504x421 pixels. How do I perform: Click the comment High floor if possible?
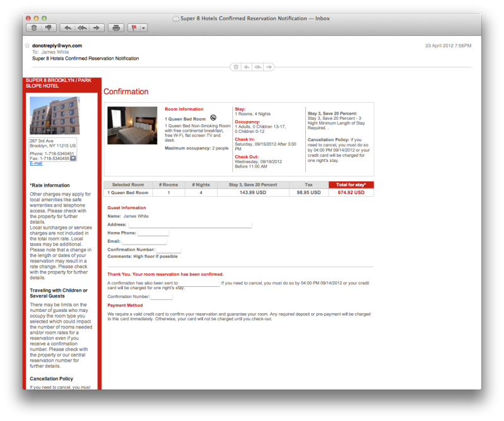[155, 257]
